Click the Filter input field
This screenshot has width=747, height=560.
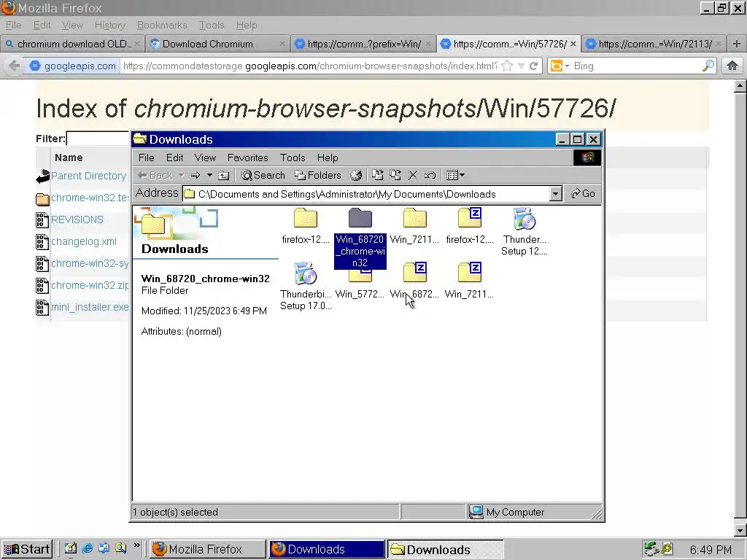tap(98, 139)
